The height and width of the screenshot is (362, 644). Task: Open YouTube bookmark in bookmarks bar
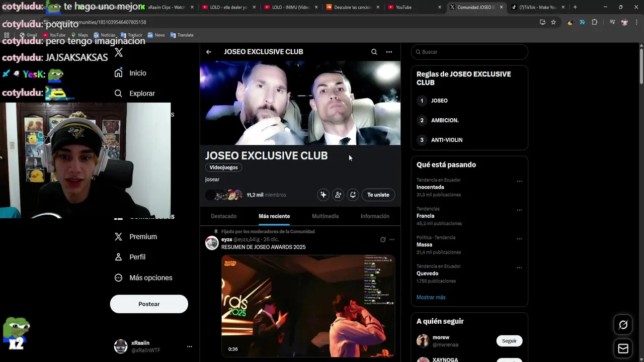coord(54,35)
